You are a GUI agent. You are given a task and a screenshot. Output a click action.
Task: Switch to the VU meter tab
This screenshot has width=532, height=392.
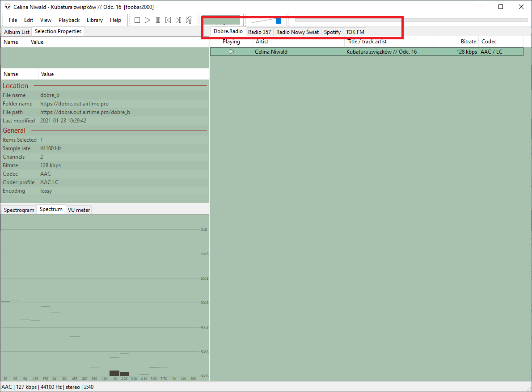point(79,210)
